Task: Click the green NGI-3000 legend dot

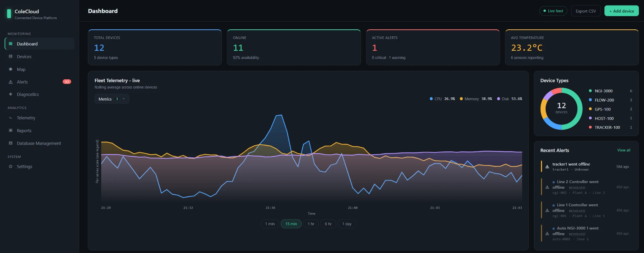Action: tap(590, 91)
